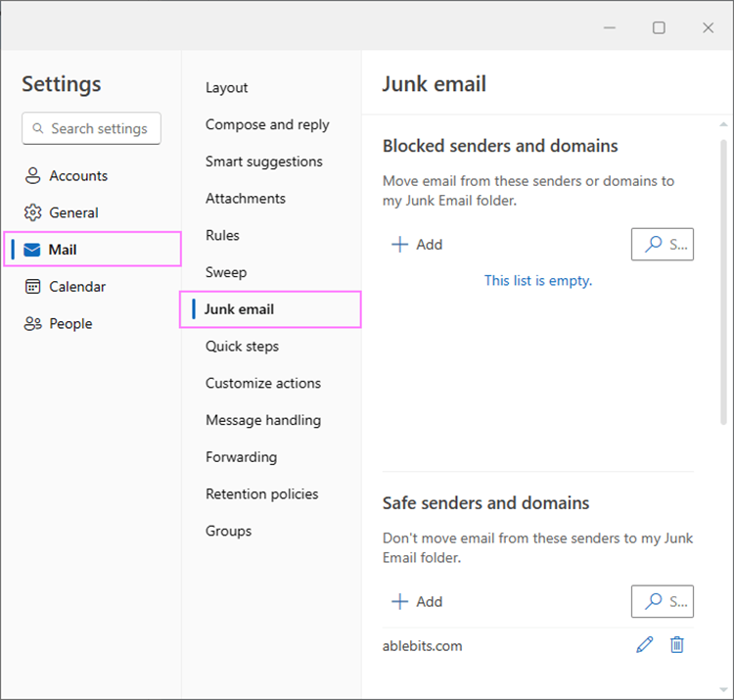This screenshot has width=734, height=700.
Task: Add a blocked sender or domain
Action: point(417,245)
